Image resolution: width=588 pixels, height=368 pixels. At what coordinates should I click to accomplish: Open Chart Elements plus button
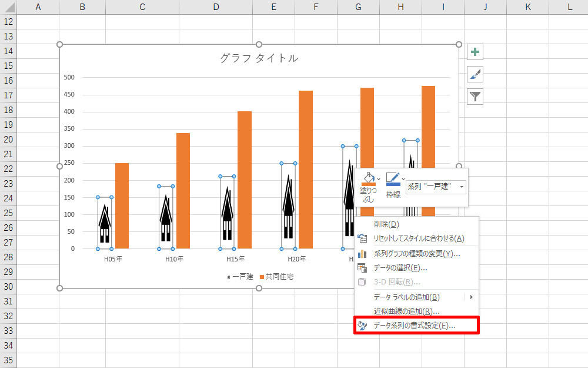[475, 52]
